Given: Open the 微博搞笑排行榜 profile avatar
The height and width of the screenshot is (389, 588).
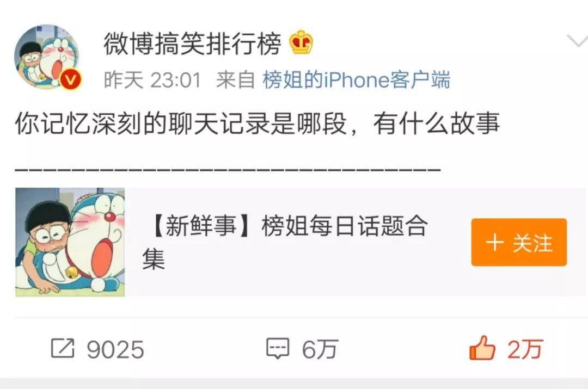Looking at the screenshot, I should 47,56.
